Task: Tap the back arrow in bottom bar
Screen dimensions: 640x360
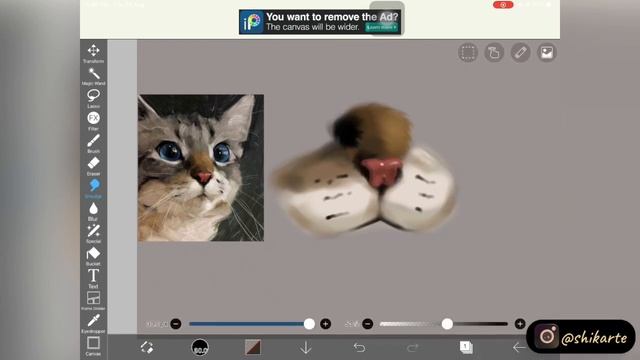Action: pyautogui.click(x=519, y=347)
